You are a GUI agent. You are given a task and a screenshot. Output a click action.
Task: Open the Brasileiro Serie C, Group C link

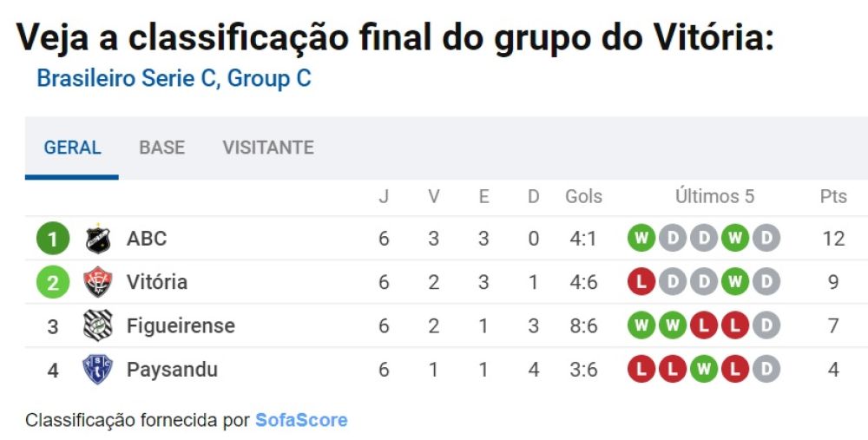pyautogui.click(x=174, y=79)
